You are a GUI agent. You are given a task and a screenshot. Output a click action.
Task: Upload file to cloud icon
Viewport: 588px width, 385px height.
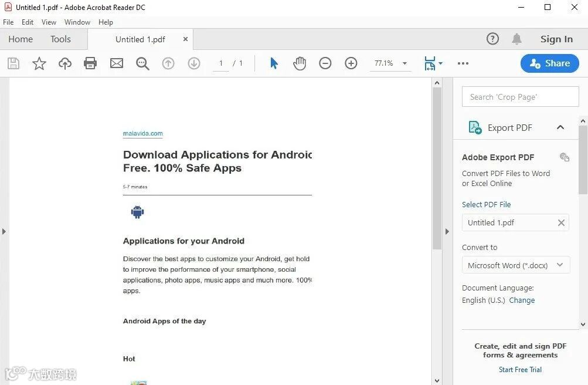coord(65,63)
